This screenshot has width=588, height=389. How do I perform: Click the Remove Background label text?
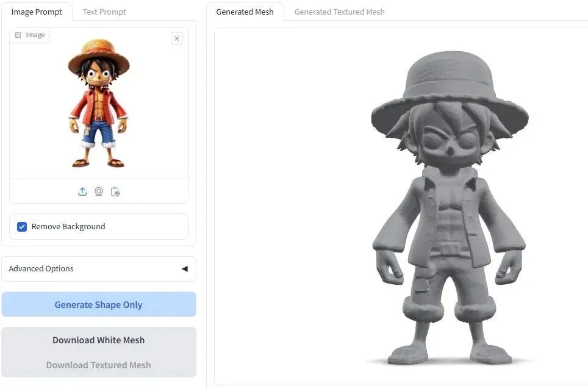pyautogui.click(x=68, y=227)
